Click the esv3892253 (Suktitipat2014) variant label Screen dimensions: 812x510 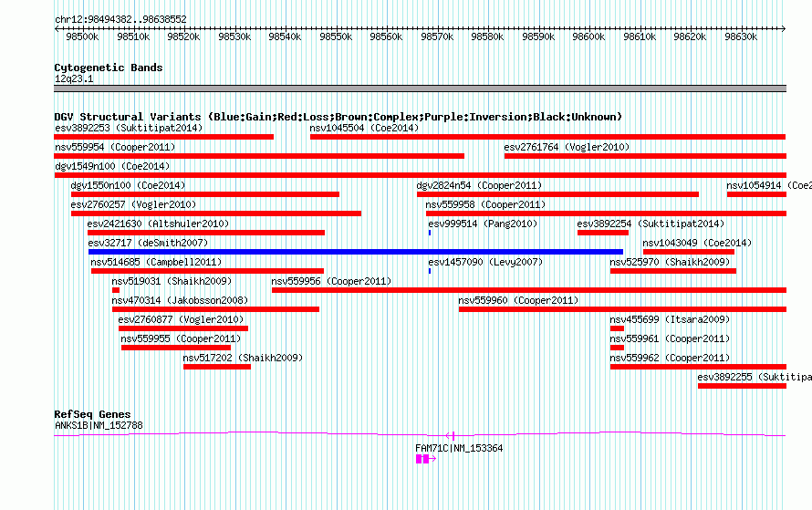point(129,128)
